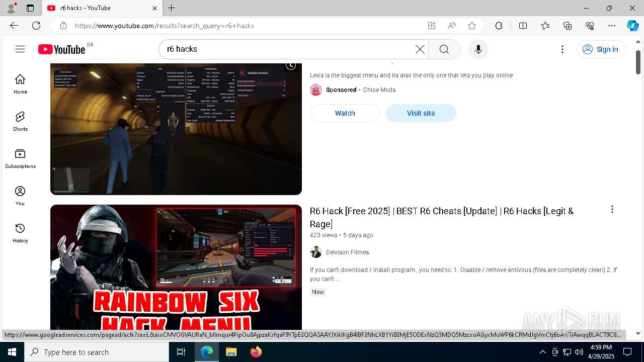The height and width of the screenshot is (362, 644).
Task: Open Deivison Filmes channel avatar
Action: click(316, 252)
